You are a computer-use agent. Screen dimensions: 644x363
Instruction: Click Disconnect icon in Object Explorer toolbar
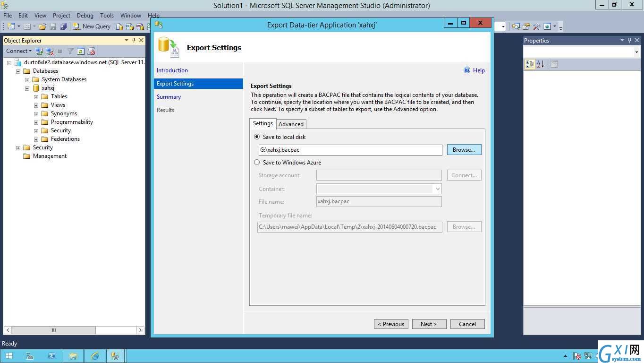(50, 51)
